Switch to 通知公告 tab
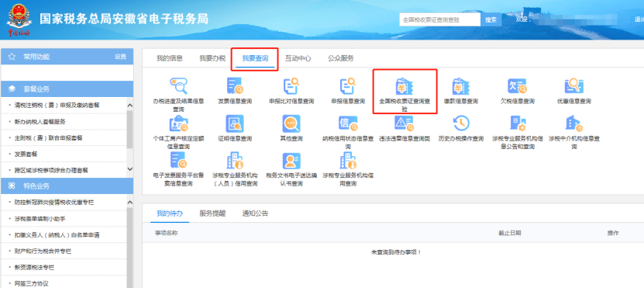This screenshot has width=644, height=288. point(255,213)
